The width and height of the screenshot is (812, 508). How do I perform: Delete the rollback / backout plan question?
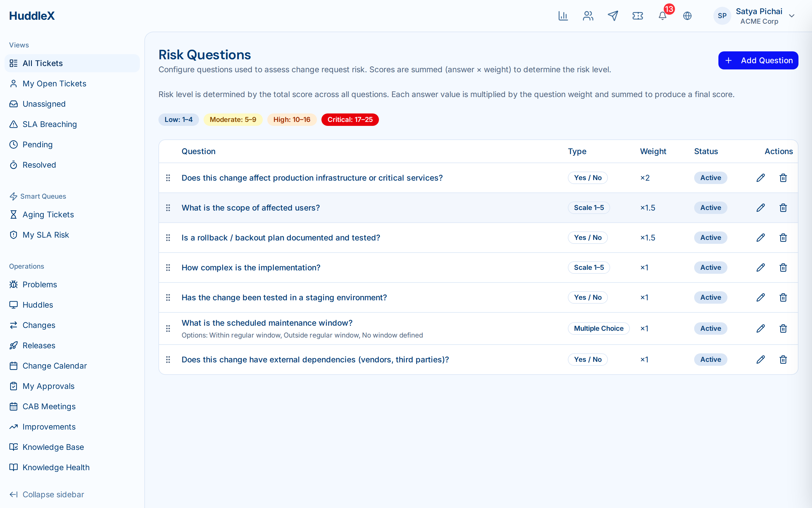pyautogui.click(x=783, y=238)
